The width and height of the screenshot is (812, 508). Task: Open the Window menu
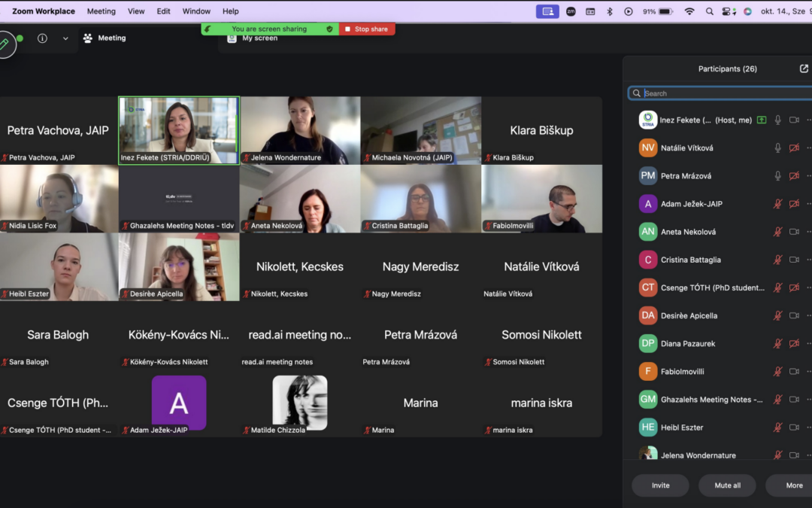(196, 11)
